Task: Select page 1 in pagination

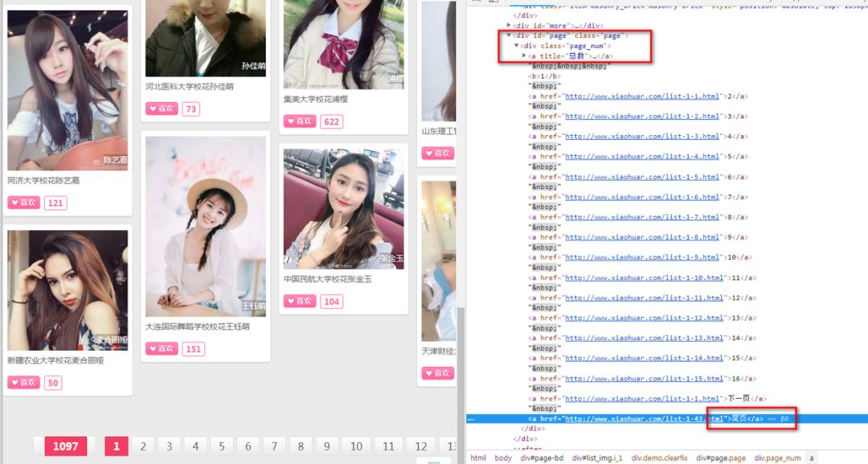Action: [x=117, y=446]
